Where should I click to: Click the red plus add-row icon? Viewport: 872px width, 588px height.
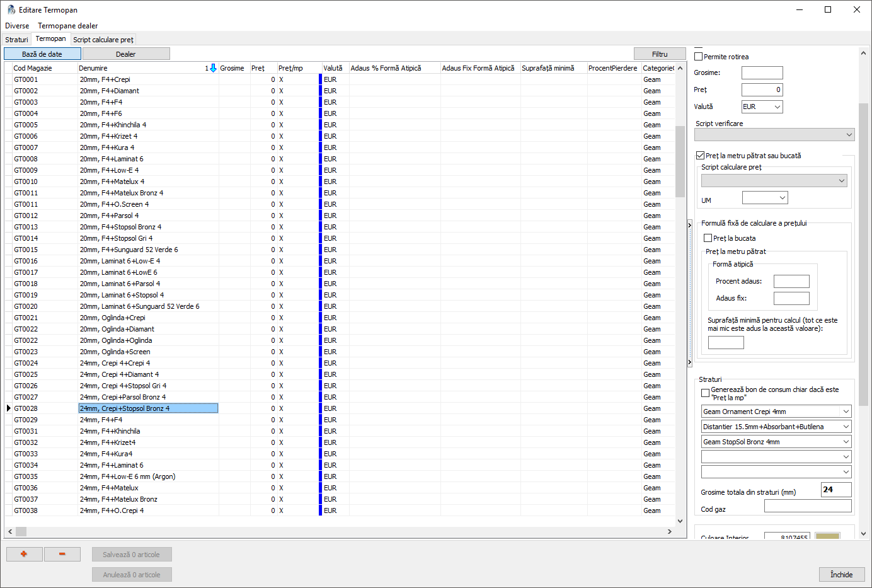24,554
